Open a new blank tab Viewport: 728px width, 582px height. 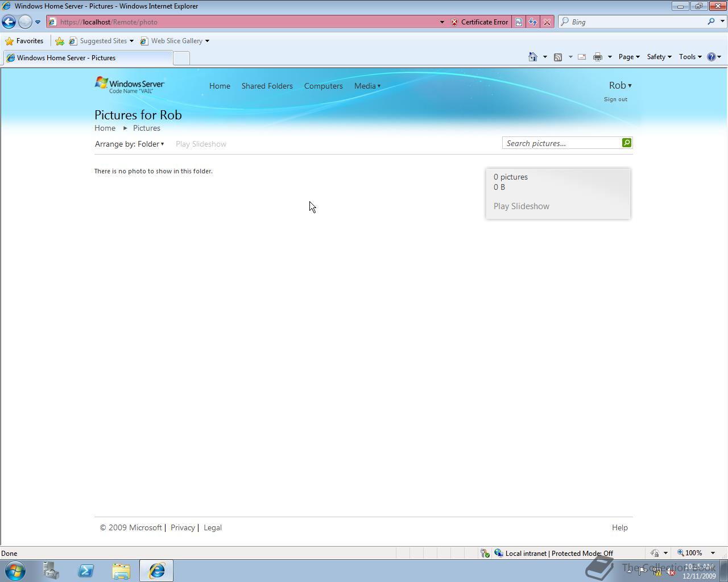[x=181, y=58]
